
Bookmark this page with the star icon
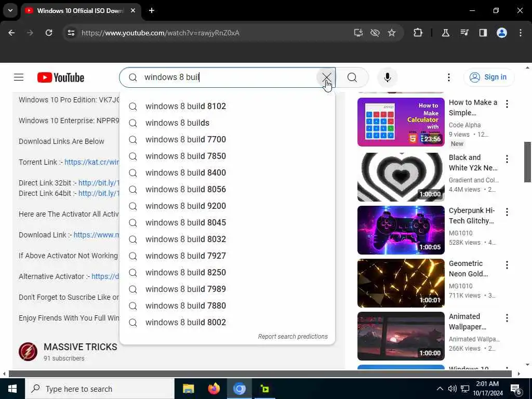point(392,33)
